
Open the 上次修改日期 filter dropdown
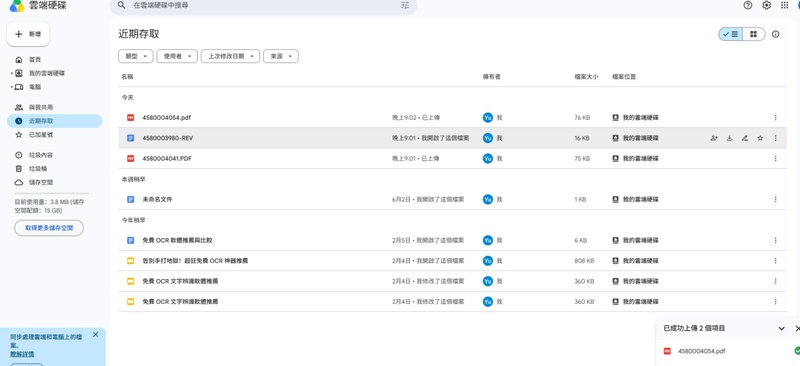pyautogui.click(x=231, y=56)
